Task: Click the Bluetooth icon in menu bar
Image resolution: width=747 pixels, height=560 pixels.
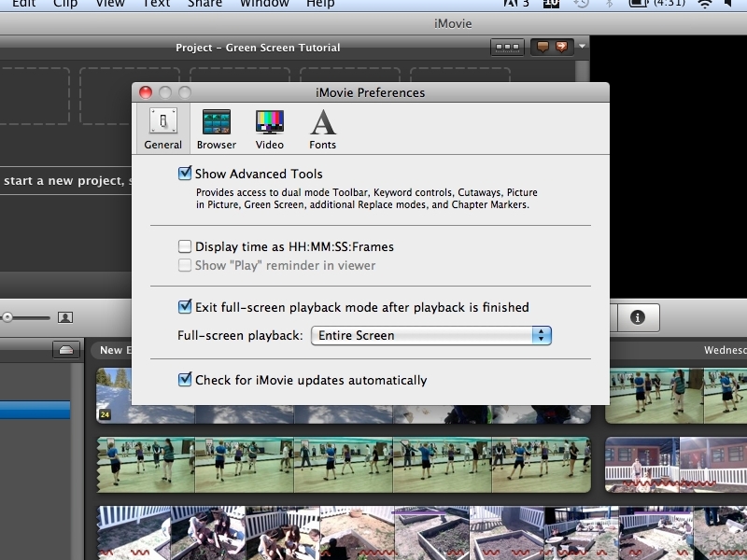Action: click(x=609, y=4)
